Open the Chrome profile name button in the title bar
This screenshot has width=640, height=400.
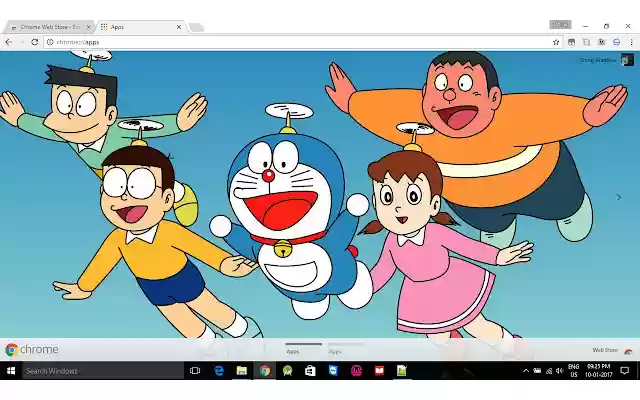(x=560, y=24)
